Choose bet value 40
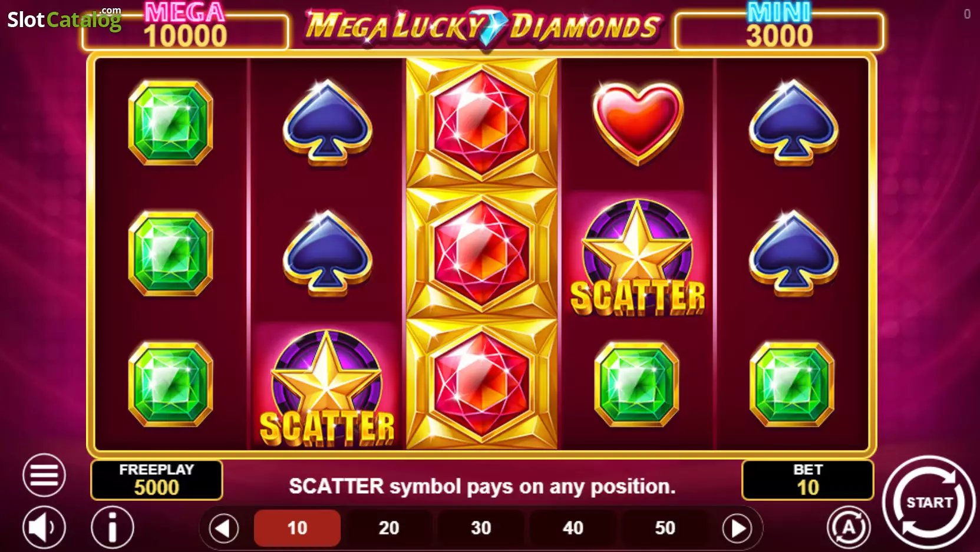The height and width of the screenshot is (552, 980). (573, 528)
